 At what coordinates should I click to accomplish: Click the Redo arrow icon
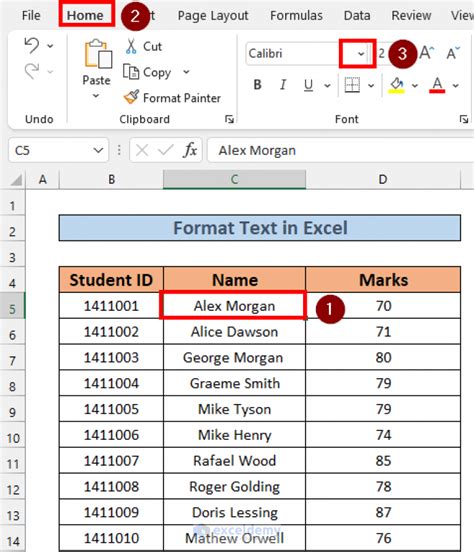(x=32, y=71)
